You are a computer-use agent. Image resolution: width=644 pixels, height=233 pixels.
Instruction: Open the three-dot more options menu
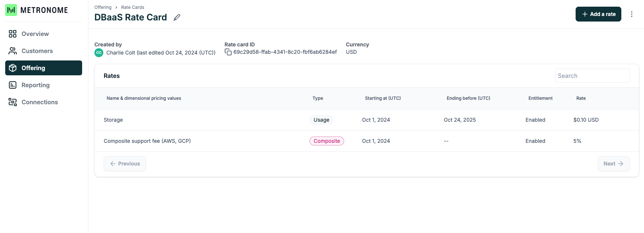tap(631, 14)
